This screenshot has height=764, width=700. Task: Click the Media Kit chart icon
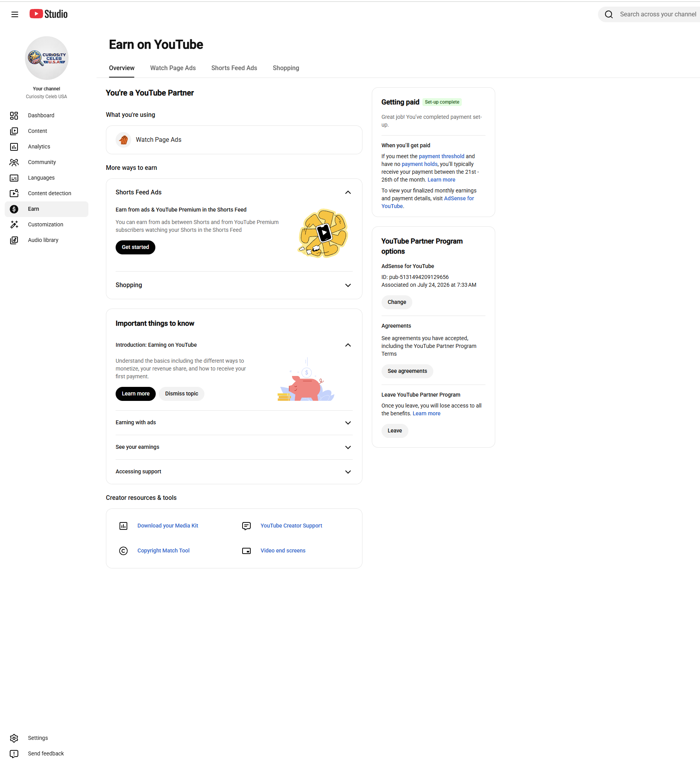pyautogui.click(x=123, y=526)
